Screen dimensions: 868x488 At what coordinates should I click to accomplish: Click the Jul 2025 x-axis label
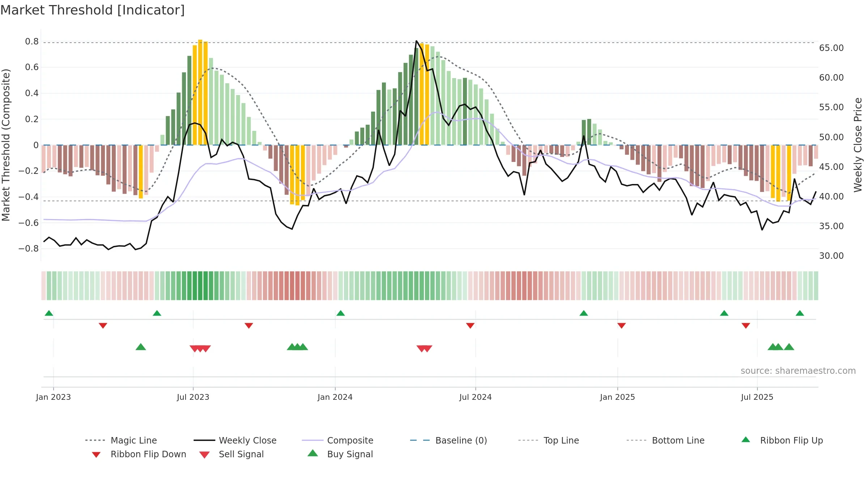point(757,397)
